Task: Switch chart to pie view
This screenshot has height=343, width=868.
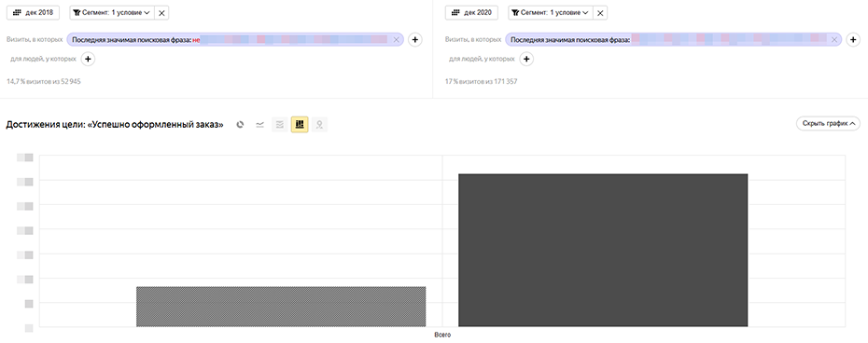Action: click(240, 125)
